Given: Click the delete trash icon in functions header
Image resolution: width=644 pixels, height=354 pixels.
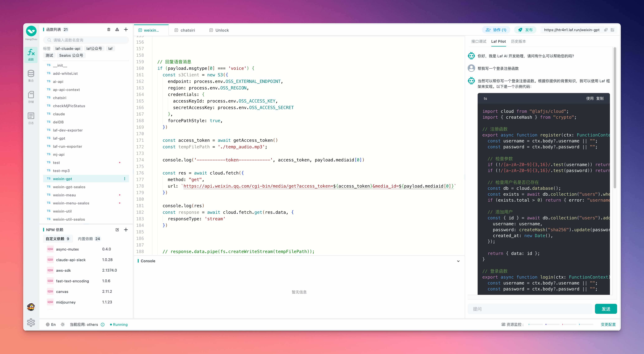Looking at the screenshot, I should [x=109, y=30].
